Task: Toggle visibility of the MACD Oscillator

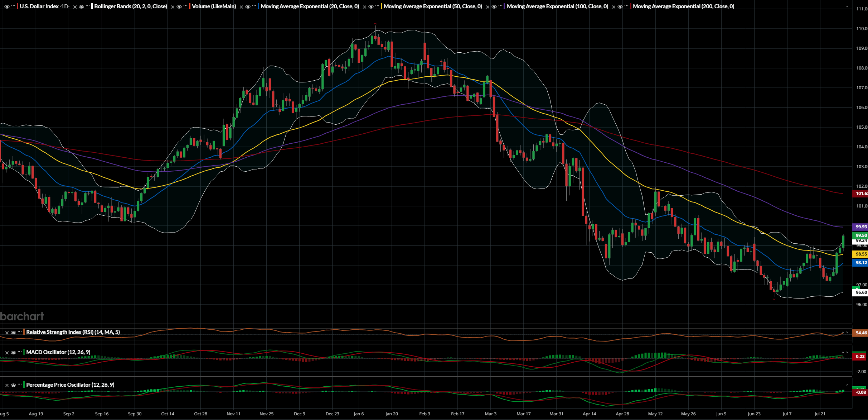Action: (13, 353)
